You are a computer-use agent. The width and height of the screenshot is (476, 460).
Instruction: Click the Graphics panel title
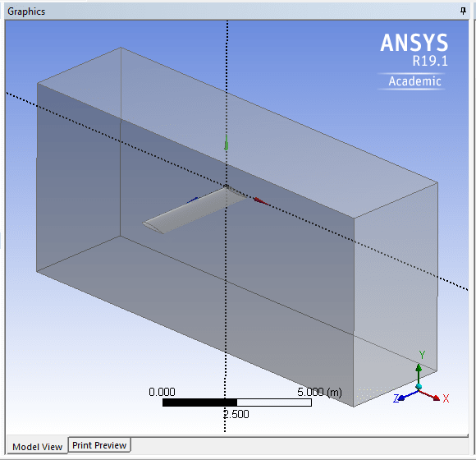pyautogui.click(x=26, y=11)
